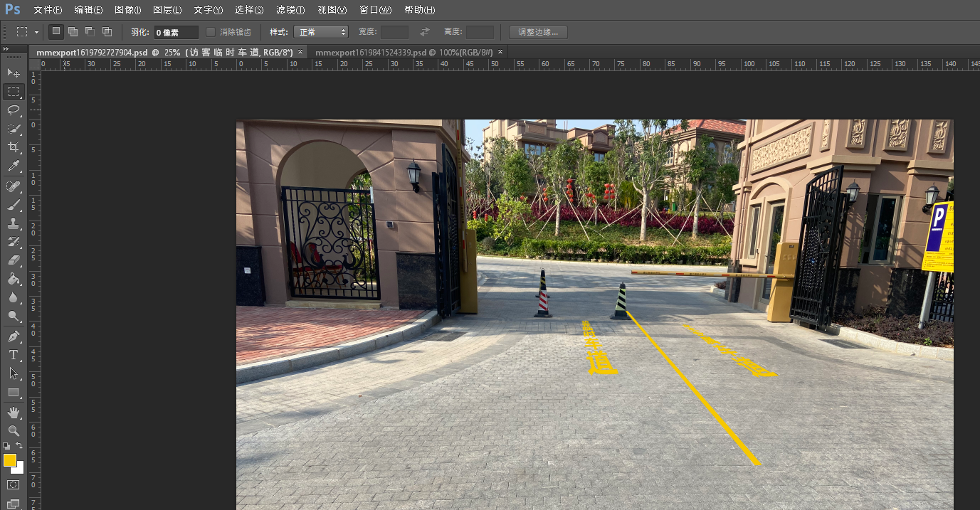
Task: Select the Eyedropper tool
Action: 14,166
